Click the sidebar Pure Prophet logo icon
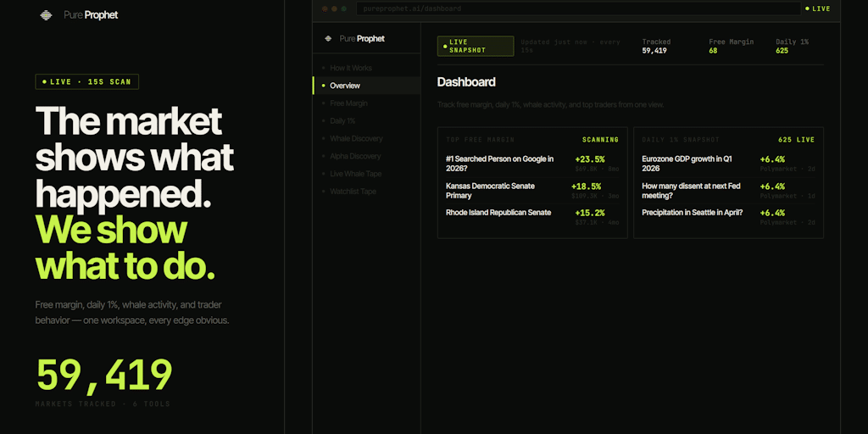868x434 pixels. pos(328,38)
